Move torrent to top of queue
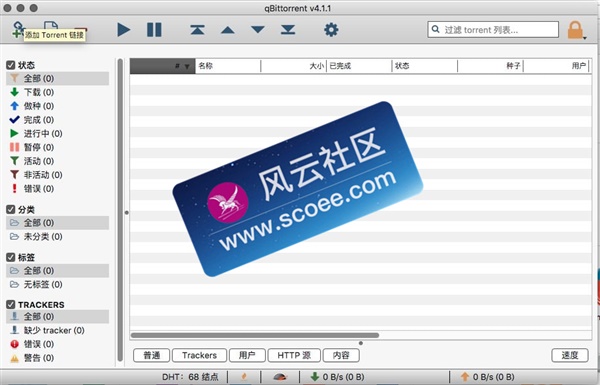The width and height of the screenshot is (600, 385). [x=197, y=30]
